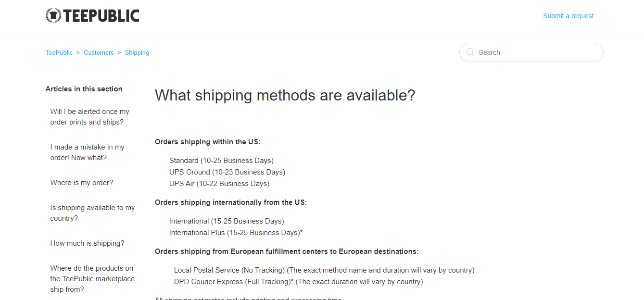Click the TeePublic t-shirt logo icon
This screenshot has width=644, height=300.
click(x=53, y=16)
